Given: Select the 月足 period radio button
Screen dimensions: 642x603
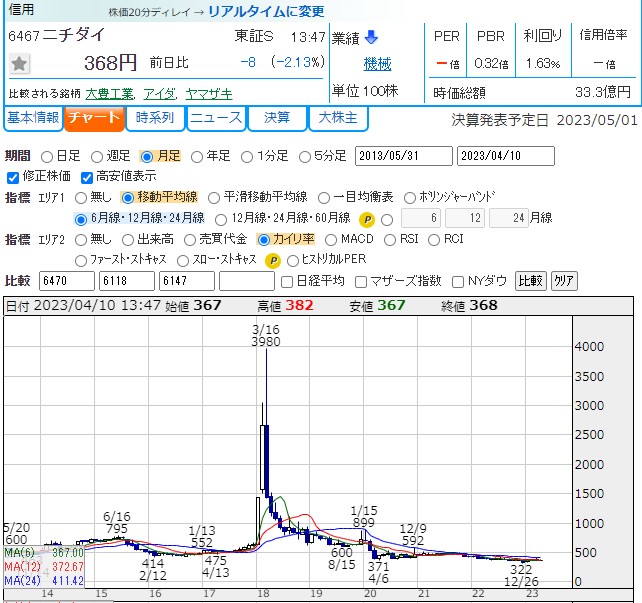Looking at the screenshot, I should [x=147, y=157].
